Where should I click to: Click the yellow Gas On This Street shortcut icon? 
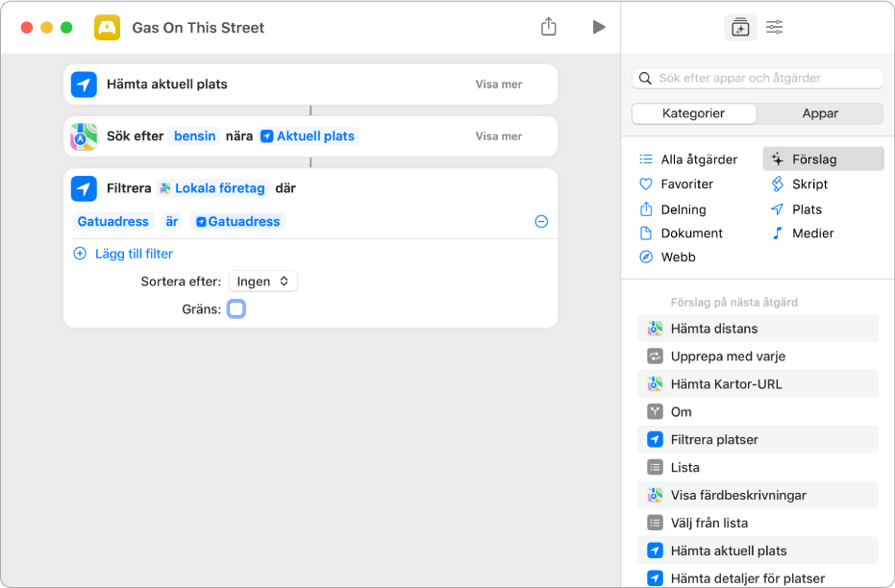pyautogui.click(x=108, y=28)
